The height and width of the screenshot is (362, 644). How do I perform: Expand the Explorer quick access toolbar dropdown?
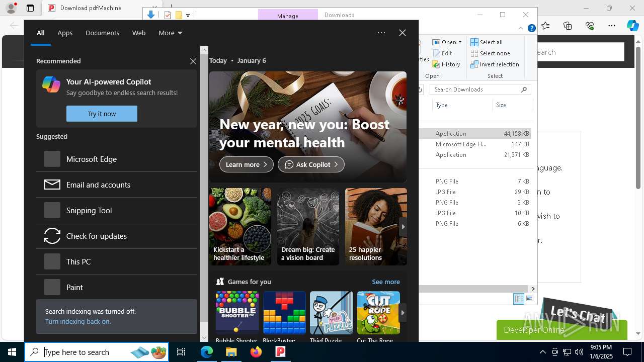188,16
